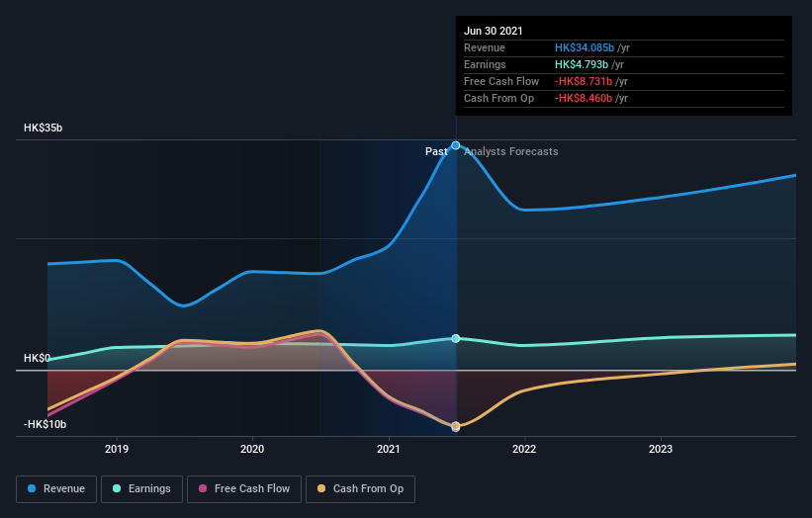This screenshot has width=812, height=518.
Task: Click the 'Past' label
Action: point(436,151)
